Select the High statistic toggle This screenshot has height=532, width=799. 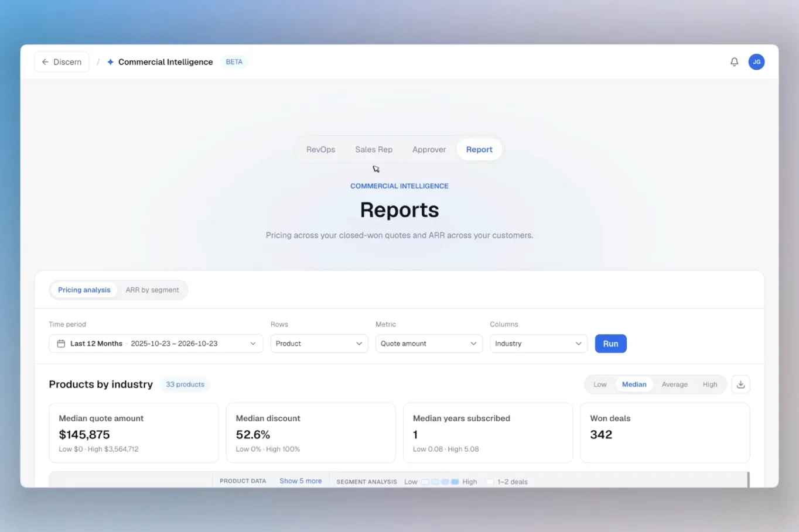tap(709, 385)
